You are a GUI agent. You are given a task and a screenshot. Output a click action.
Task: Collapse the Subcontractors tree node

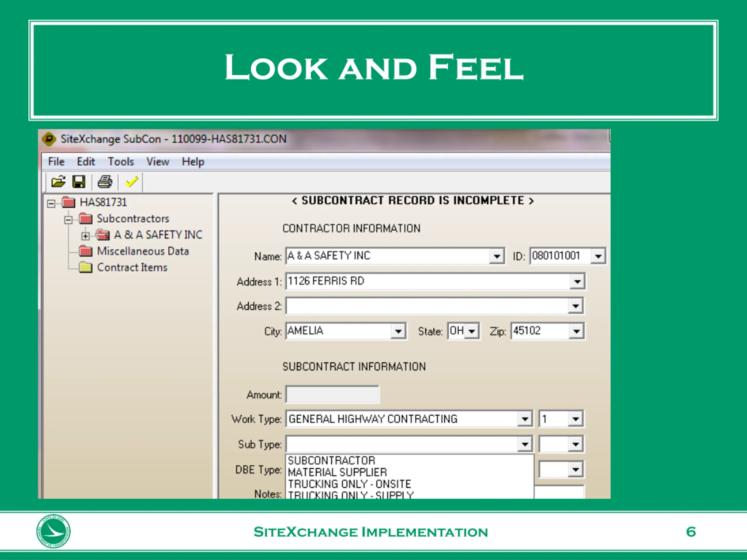click(x=68, y=220)
